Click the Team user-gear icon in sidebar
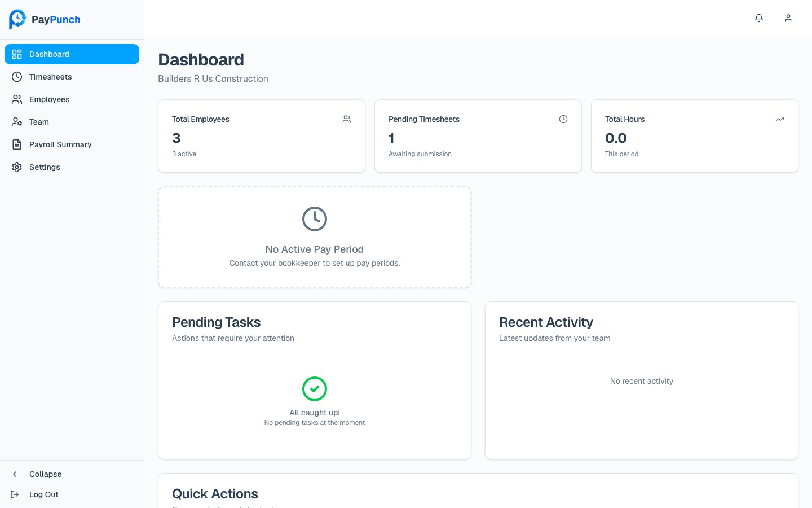Image resolution: width=812 pixels, height=508 pixels. [17, 122]
